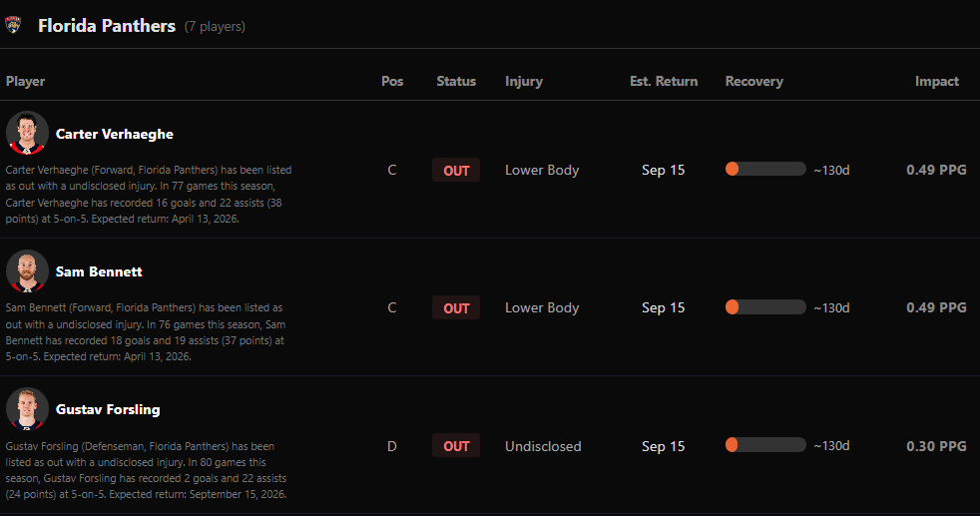Select the 'Undisclosed' injury for Forsling
The image size is (980, 516).
(x=543, y=446)
